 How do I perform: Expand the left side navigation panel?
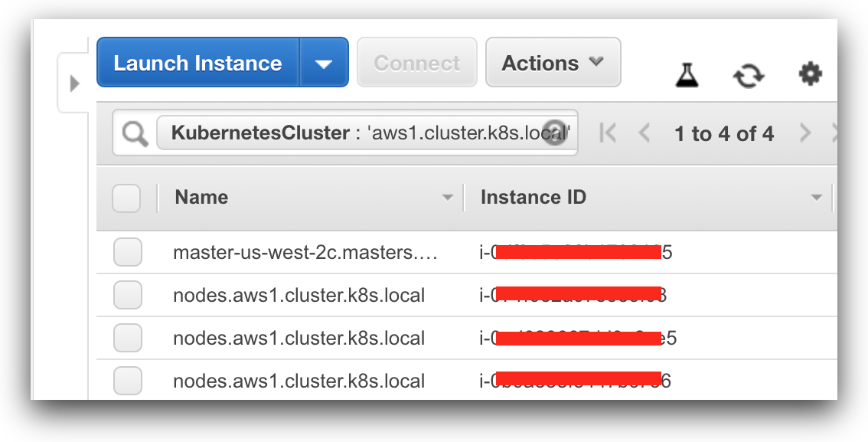point(74,83)
